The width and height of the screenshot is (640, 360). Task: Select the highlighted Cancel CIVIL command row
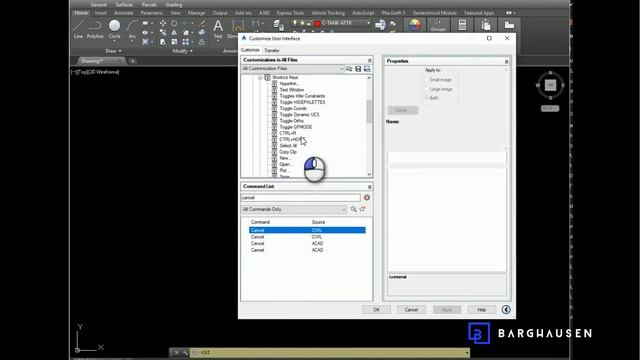pos(307,230)
